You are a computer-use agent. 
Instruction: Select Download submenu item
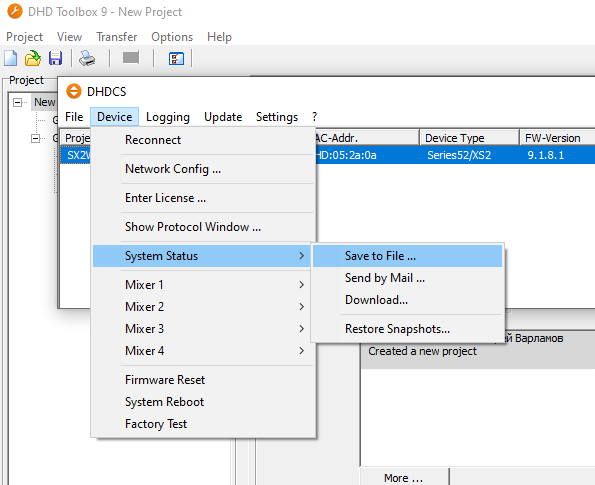(408, 300)
